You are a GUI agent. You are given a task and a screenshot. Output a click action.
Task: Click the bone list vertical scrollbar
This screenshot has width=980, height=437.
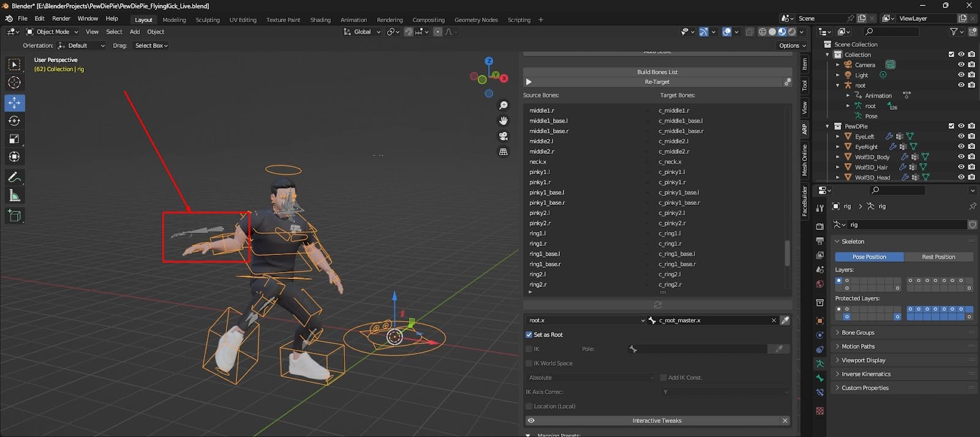coord(787,253)
